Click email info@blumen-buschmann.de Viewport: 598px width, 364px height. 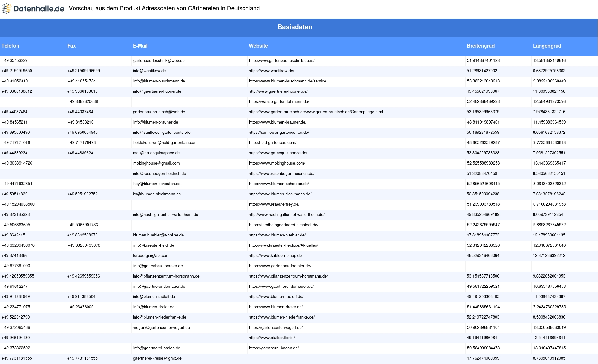159,81
